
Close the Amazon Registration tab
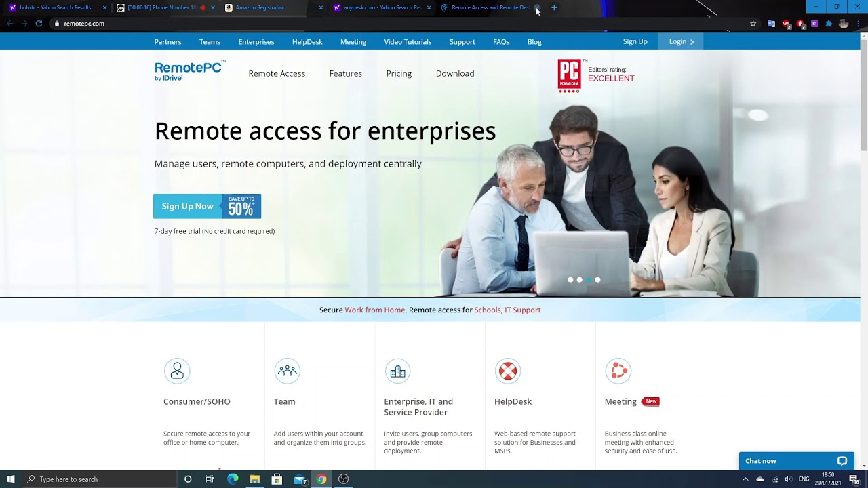(x=321, y=7)
